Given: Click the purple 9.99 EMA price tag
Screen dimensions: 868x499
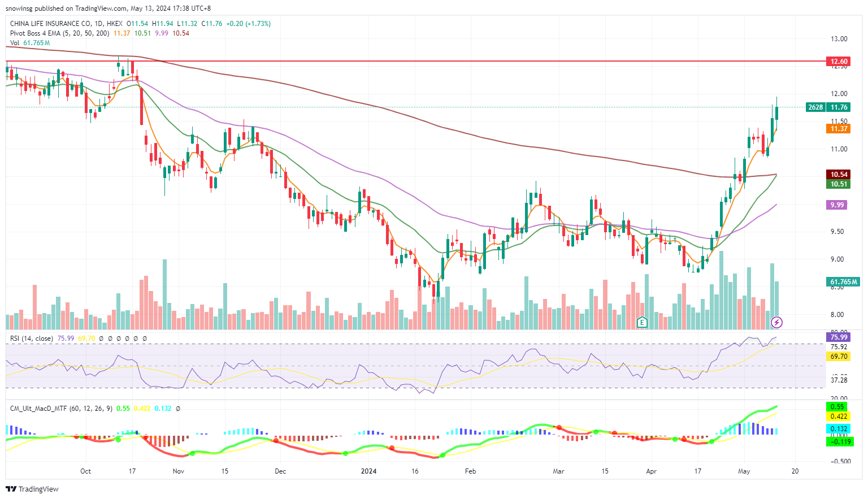Looking at the screenshot, I should (x=837, y=205).
